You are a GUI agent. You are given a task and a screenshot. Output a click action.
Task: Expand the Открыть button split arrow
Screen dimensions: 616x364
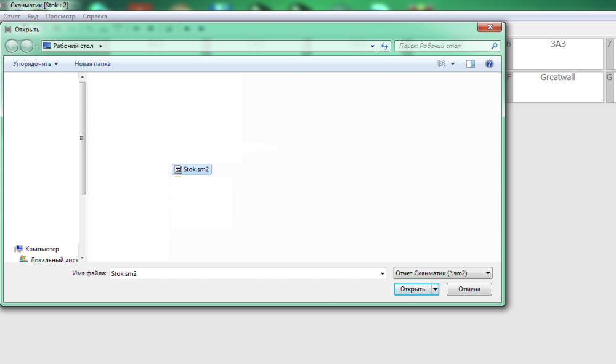coord(435,289)
